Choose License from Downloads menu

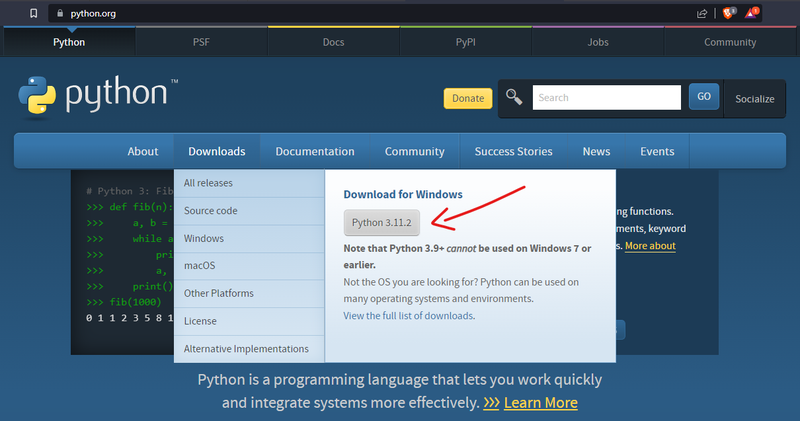point(249,321)
